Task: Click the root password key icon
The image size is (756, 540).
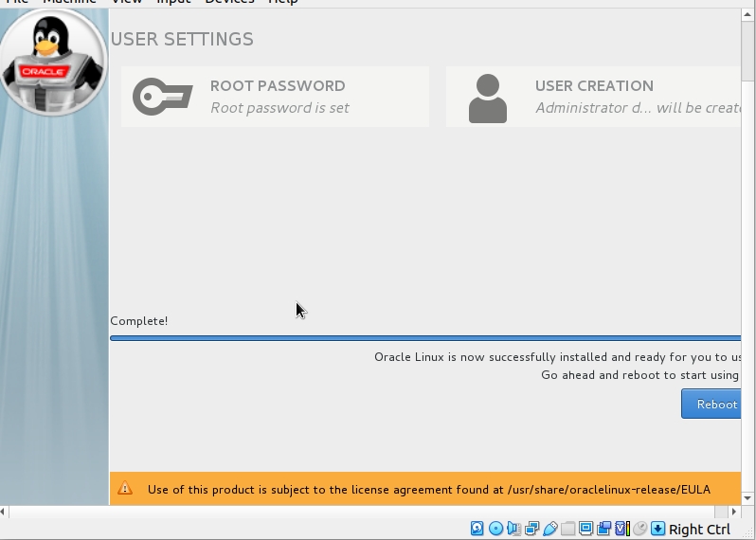Action: tap(163, 97)
